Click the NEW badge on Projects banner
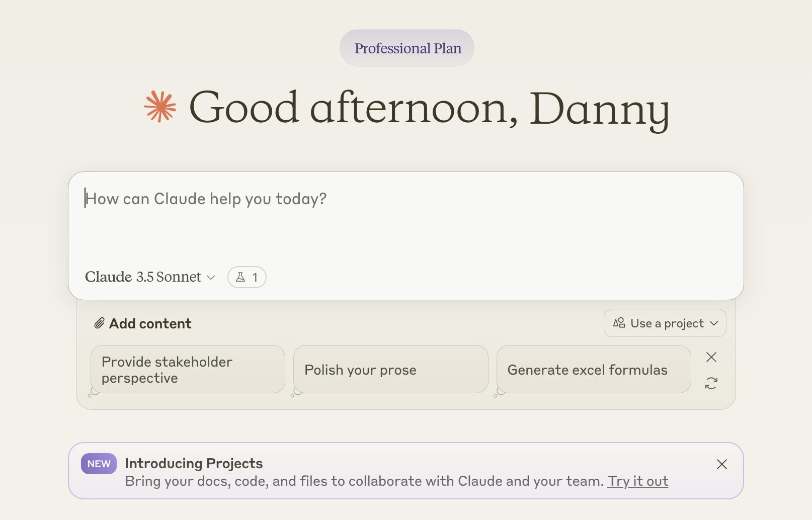This screenshot has height=520, width=812. click(99, 464)
